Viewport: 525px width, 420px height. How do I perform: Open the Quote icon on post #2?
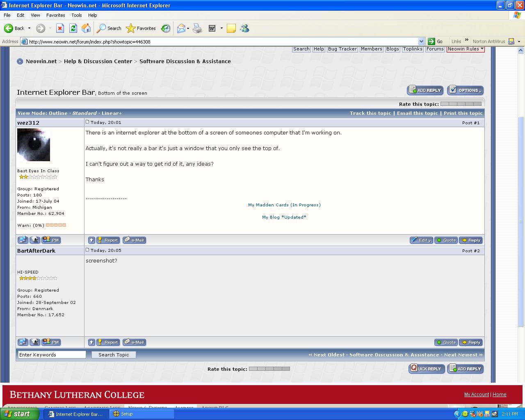click(x=446, y=342)
